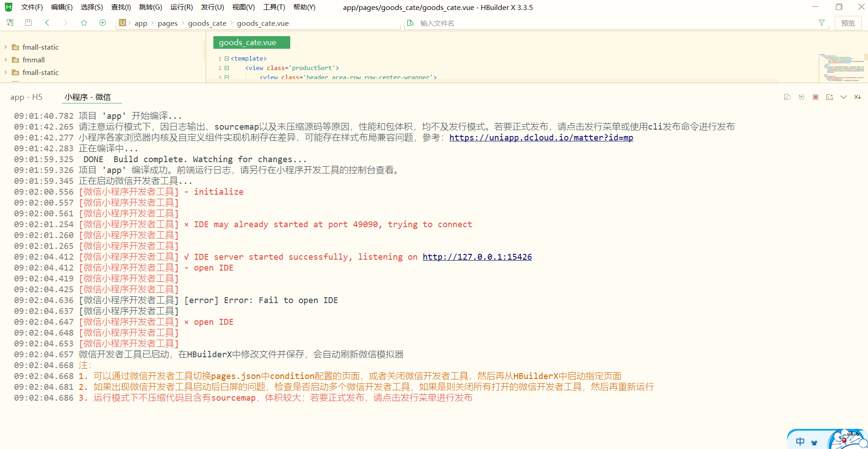Stop the running console with red square
Screen dimensions: 868x449
pyautogui.click(x=816, y=97)
